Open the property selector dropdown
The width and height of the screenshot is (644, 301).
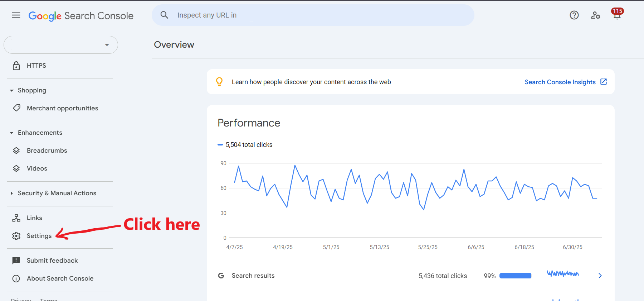click(x=61, y=45)
